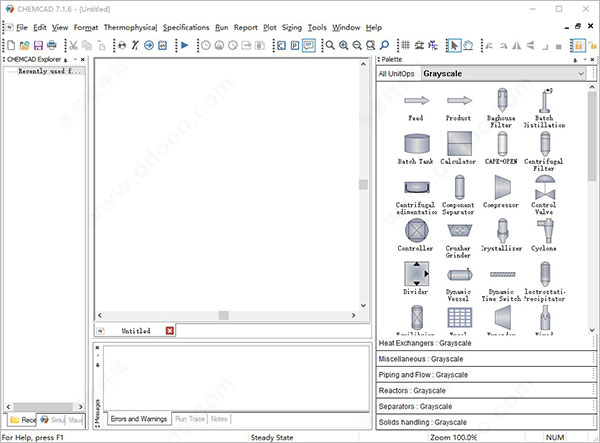The image size is (600, 443).
Task: Select the CAPE-OPEN UnitOp
Action: [x=502, y=148]
